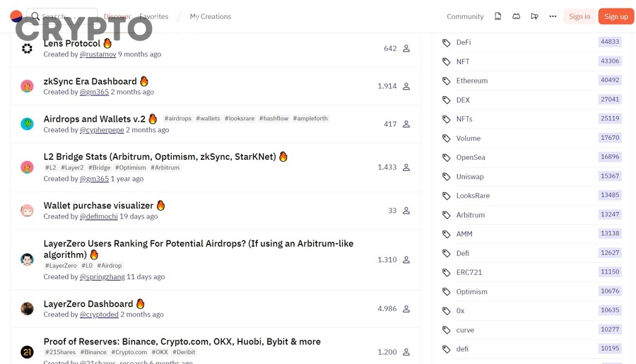Click the announcements flag icon
Screen dimensions: 636x364
[x=535, y=16]
